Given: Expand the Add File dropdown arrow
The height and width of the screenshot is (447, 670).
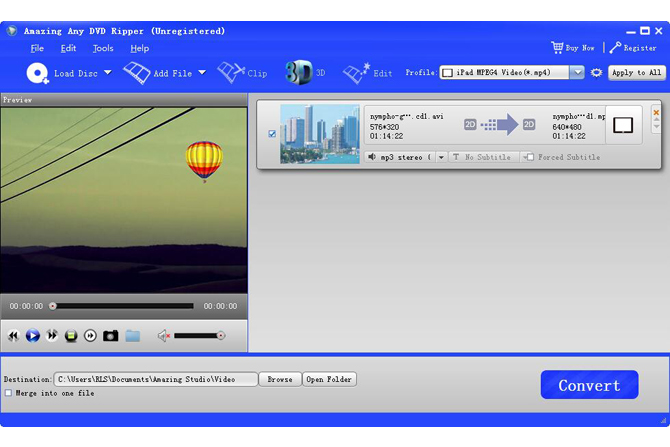Looking at the screenshot, I should coord(201,72).
